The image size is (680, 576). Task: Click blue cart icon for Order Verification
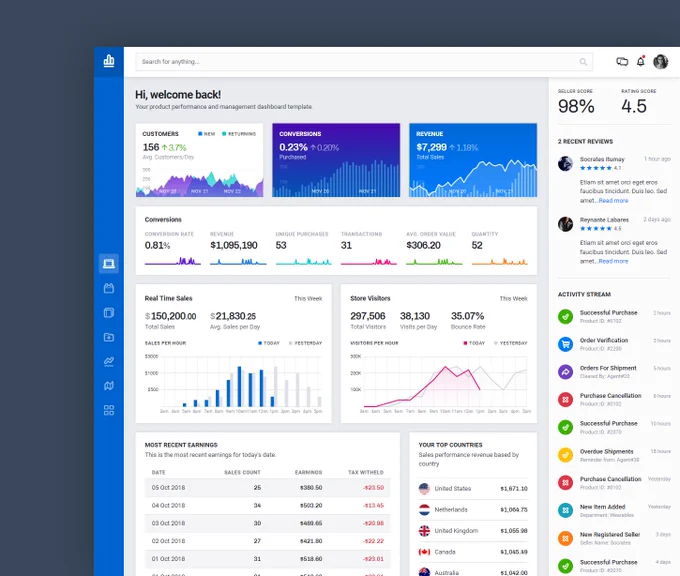(565, 344)
